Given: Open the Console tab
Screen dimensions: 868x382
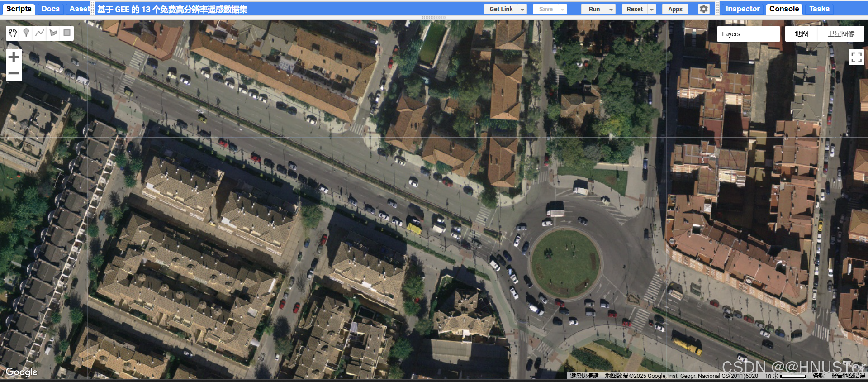Looking at the screenshot, I should 784,9.
